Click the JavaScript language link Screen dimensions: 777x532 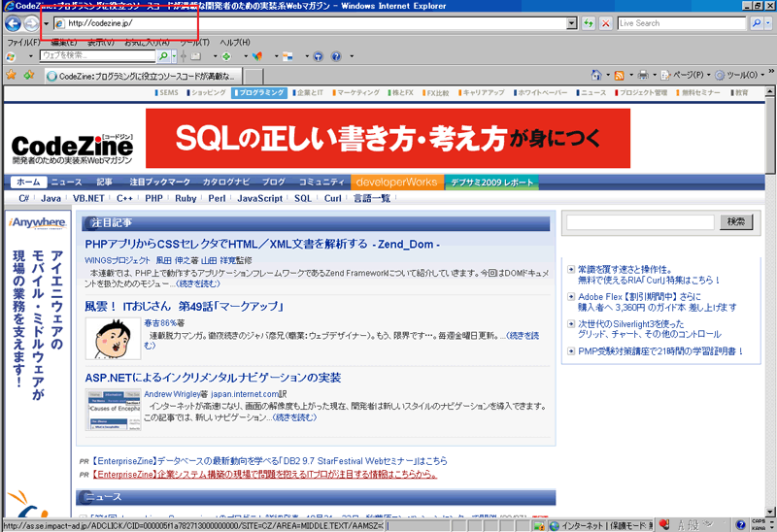[260, 198]
